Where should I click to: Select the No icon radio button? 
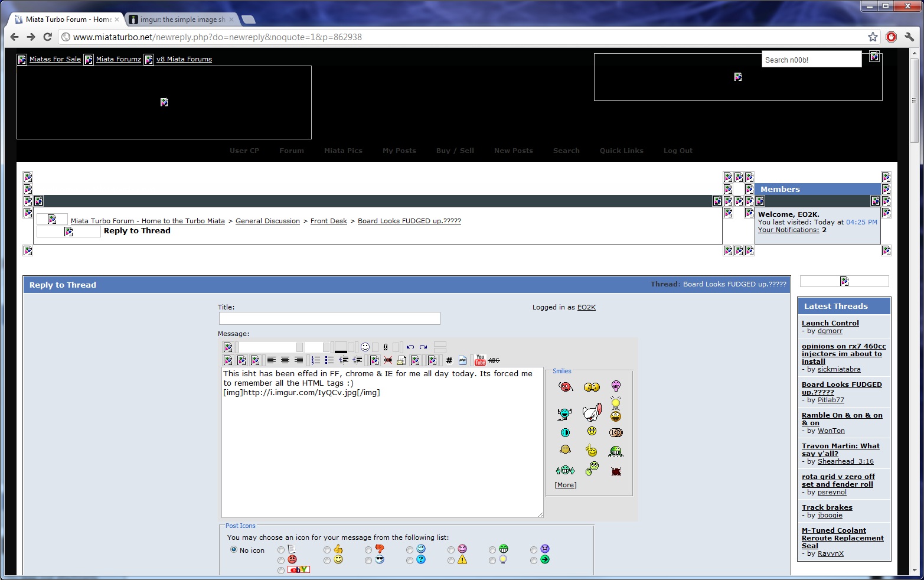[x=234, y=550]
